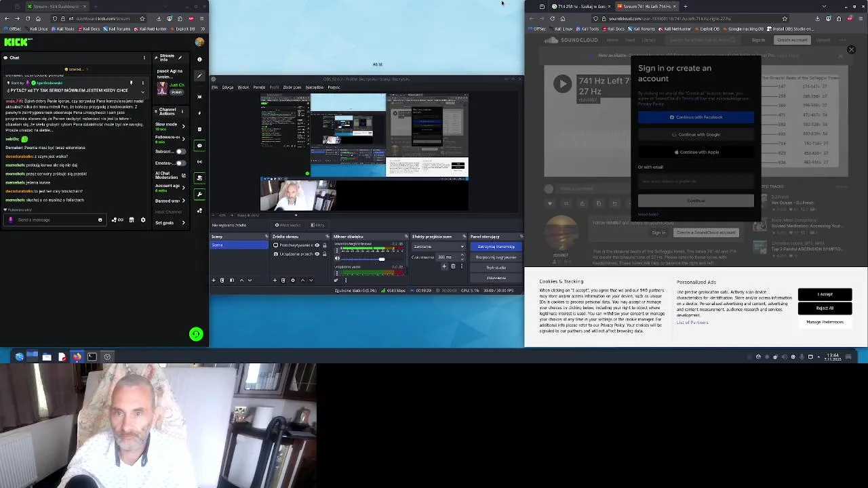The image size is (868, 488).
Task: Expand Followers-only channel action
Action: (x=183, y=138)
